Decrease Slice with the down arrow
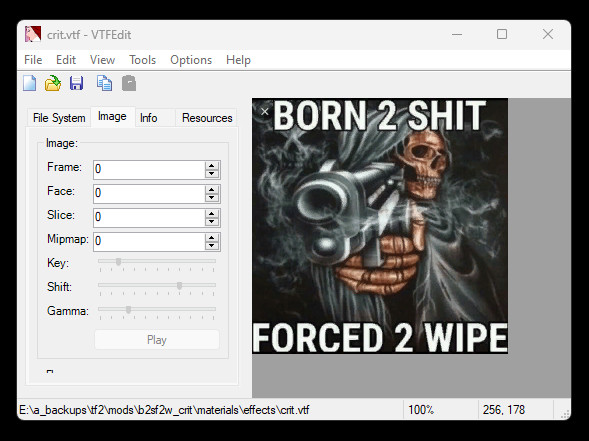The width and height of the screenshot is (589, 441). pos(212,222)
